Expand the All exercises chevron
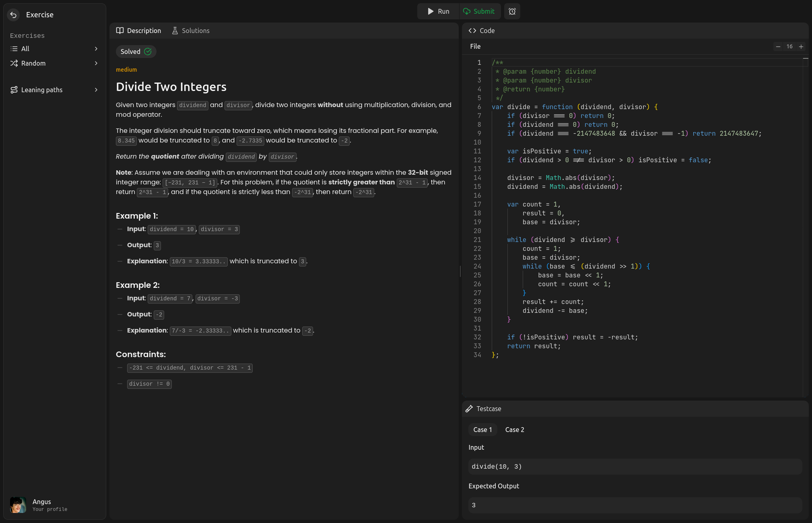The height and width of the screenshot is (523, 812). pos(96,49)
